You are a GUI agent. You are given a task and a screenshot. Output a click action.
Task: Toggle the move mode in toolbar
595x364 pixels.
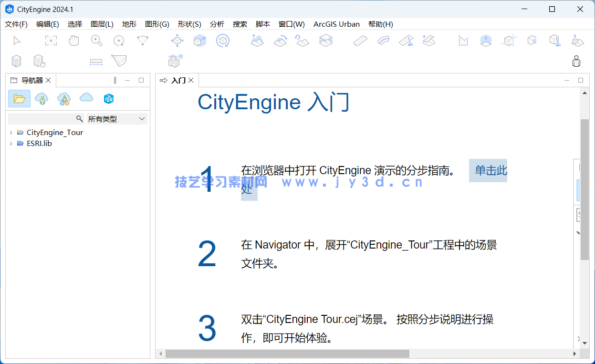click(x=177, y=41)
